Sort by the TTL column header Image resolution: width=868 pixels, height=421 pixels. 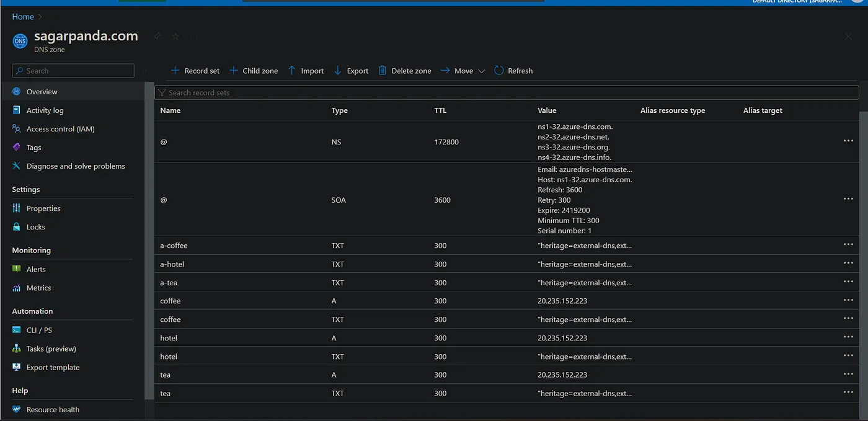pos(440,110)
